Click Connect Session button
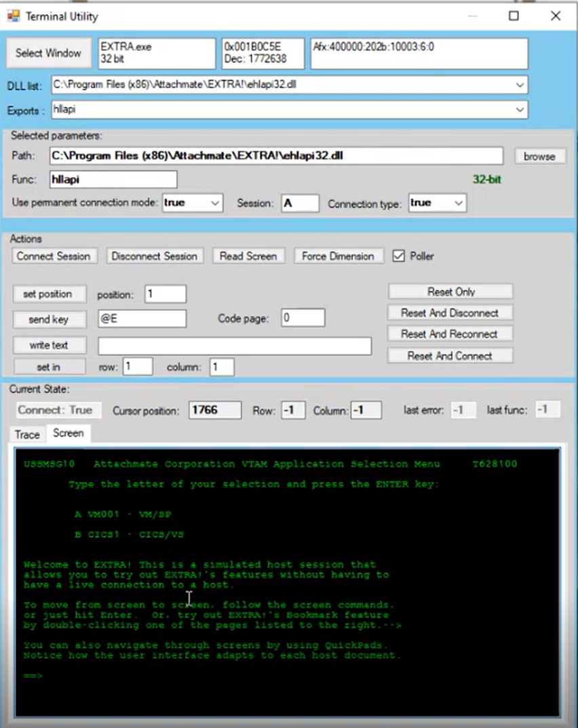Image resolution: width=578 pixels, height=728 pixels. click(54, 256)
